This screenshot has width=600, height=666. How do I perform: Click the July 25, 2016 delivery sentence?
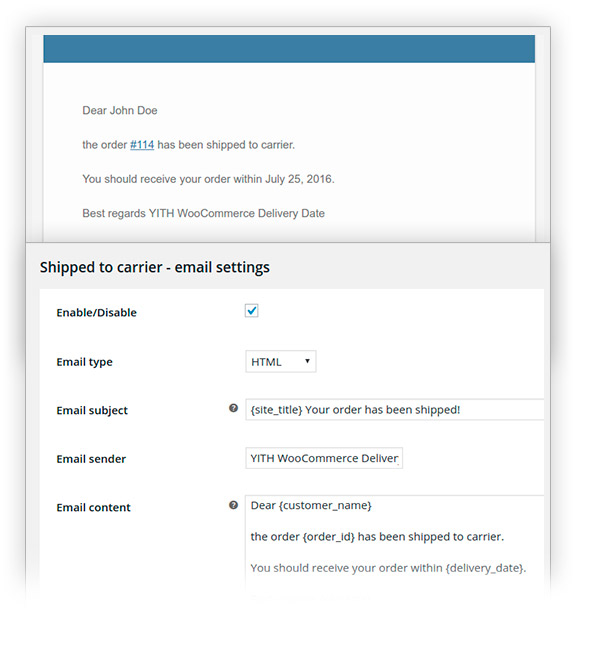coord(208,179)
